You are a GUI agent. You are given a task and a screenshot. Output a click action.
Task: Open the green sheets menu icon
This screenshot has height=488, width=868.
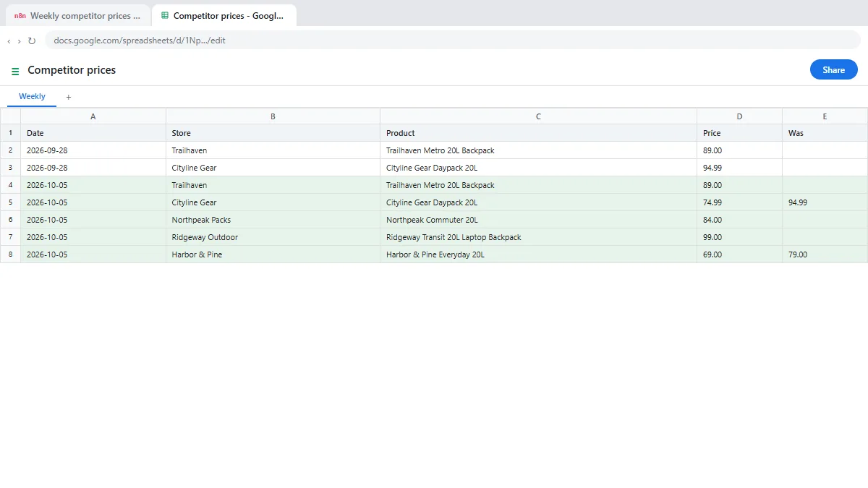(15, 71)
